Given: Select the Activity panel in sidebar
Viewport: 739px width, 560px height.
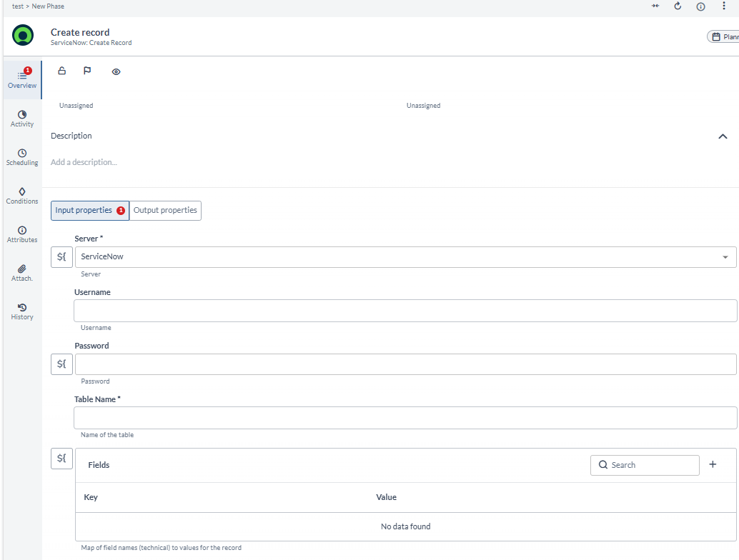Looking at the screenshot, I should tap(21, 119).
